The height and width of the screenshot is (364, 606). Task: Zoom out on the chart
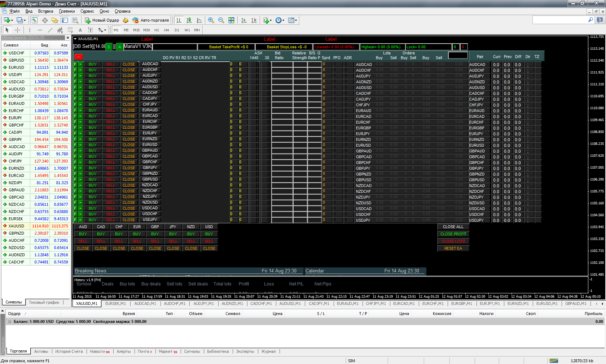tap(221, 20)
